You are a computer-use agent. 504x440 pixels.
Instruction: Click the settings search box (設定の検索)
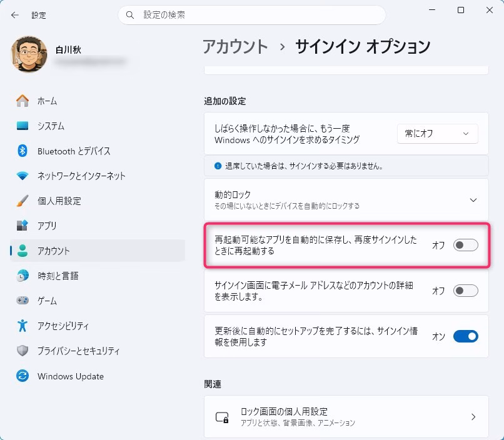coord(251,14)
